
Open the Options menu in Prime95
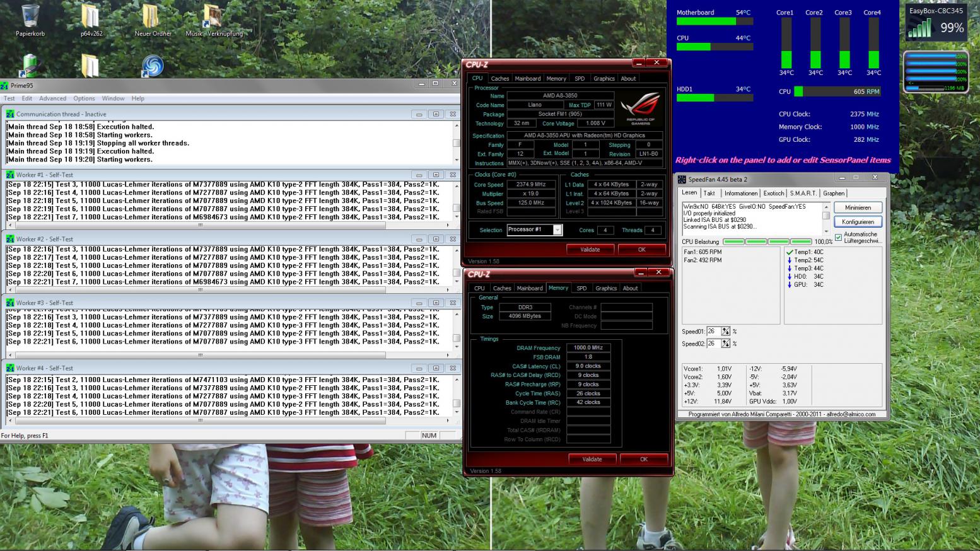pyautogui.click(x=84, y=98)
